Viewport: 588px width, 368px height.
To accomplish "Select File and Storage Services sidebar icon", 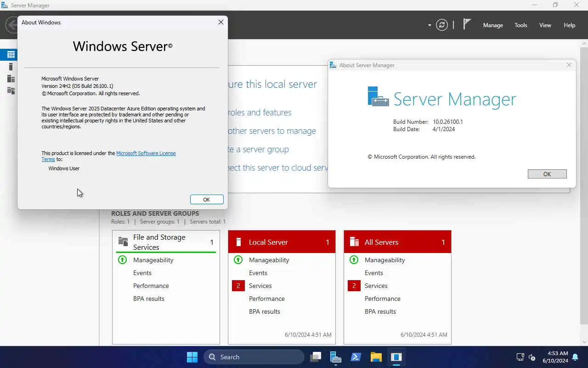I will point(11,91).
